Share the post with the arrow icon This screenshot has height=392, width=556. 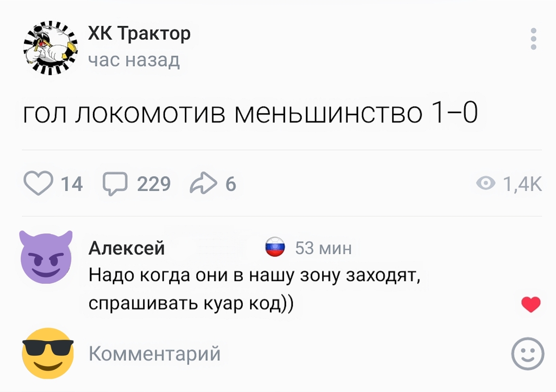(x=203, y=183)
